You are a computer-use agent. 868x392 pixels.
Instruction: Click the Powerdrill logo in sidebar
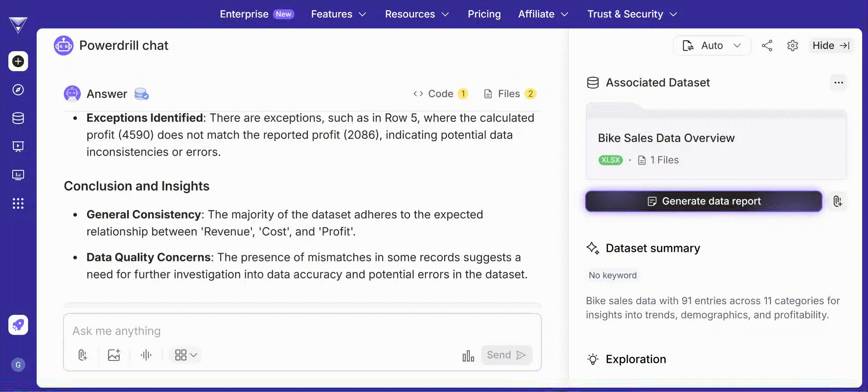tap(18, 25)
